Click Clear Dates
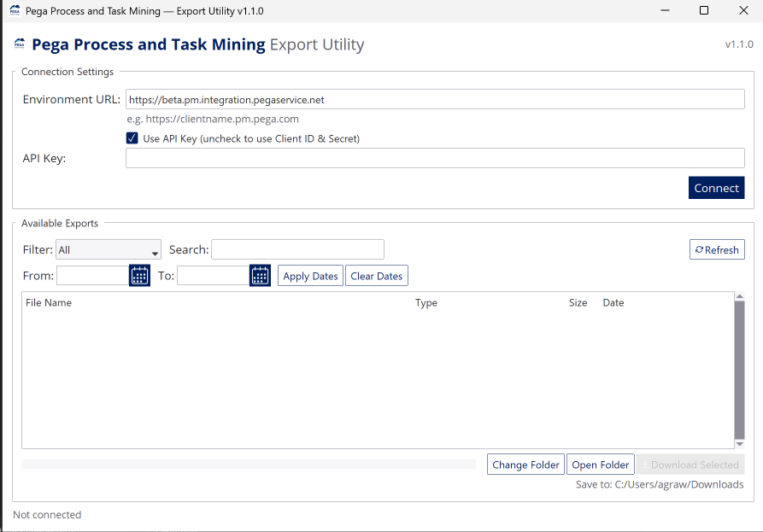763x532 pixels. pos(377,276)
